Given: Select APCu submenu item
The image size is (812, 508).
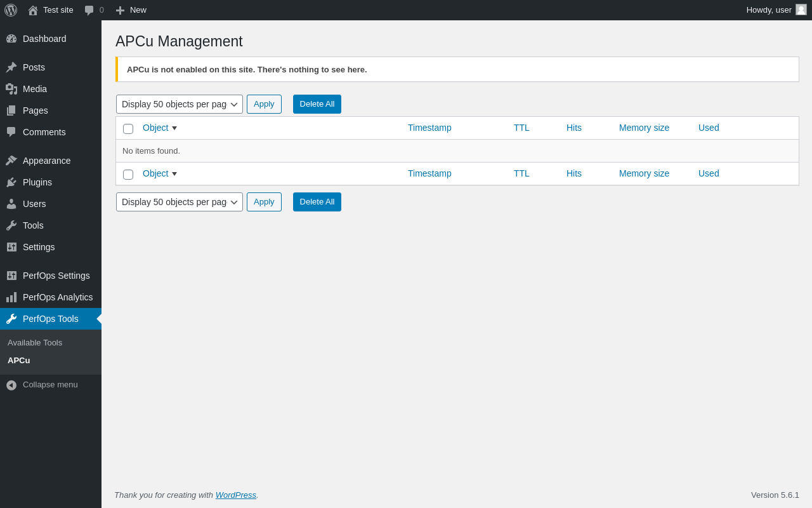Looking at the screenshot, I should pyautogui.click(x=19, y=361).
